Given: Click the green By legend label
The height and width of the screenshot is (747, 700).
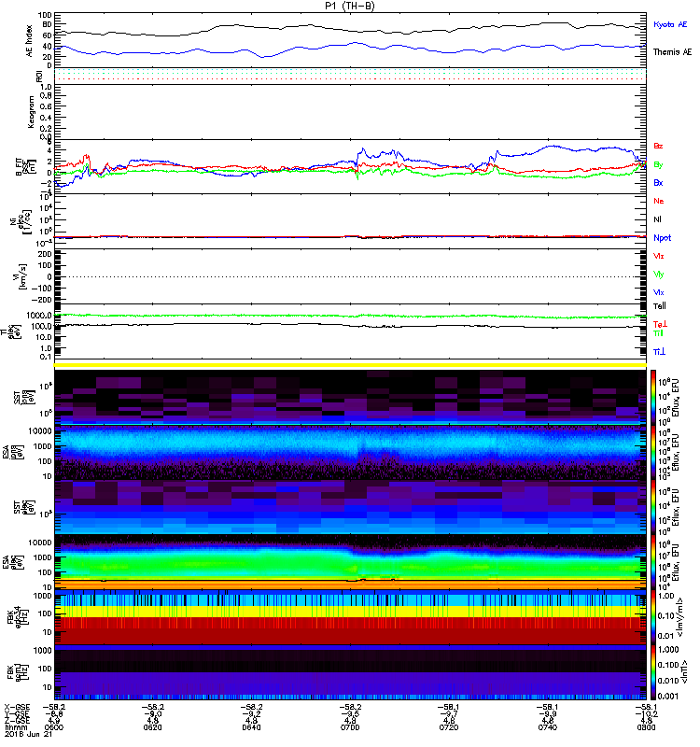Looking at the screenshot, I should pyautogui.click(x=658, y=165).
